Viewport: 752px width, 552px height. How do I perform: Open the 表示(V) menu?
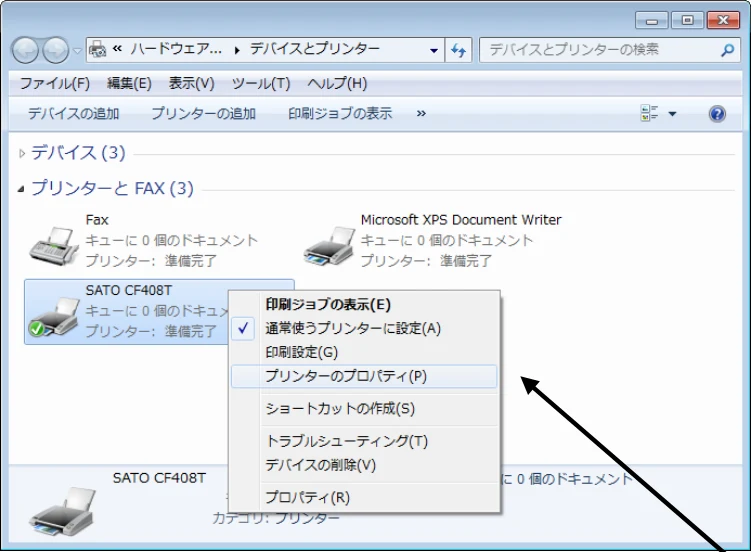[x=191, y=83]
